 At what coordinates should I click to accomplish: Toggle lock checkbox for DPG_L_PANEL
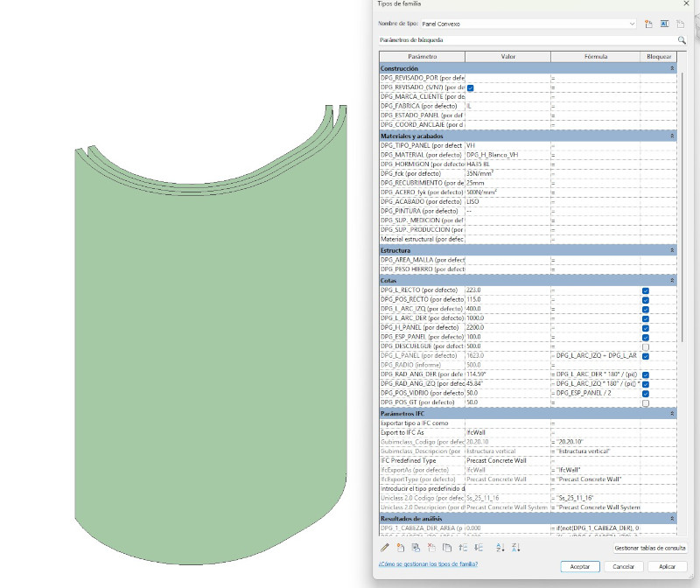[646, 356]
